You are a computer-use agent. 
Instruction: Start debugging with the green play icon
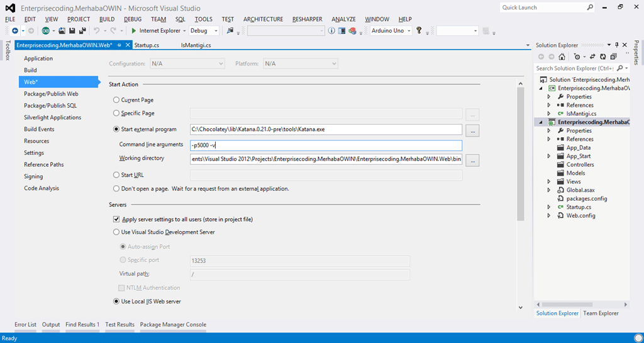(x=134, y=31)
